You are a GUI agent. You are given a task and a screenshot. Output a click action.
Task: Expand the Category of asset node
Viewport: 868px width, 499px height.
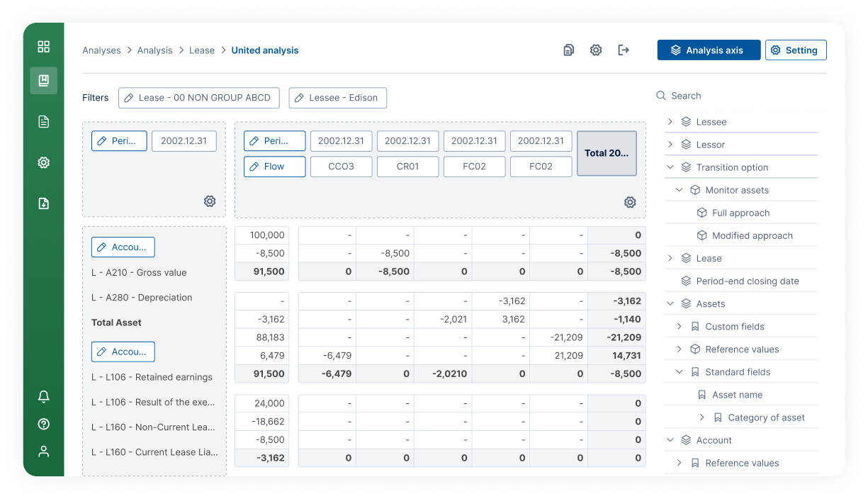(x=702, y=417)
